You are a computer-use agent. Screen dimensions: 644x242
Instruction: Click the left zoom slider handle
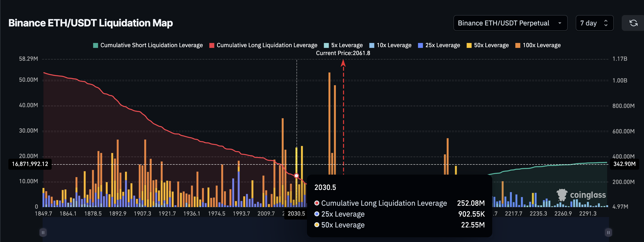tap(43, 233)
